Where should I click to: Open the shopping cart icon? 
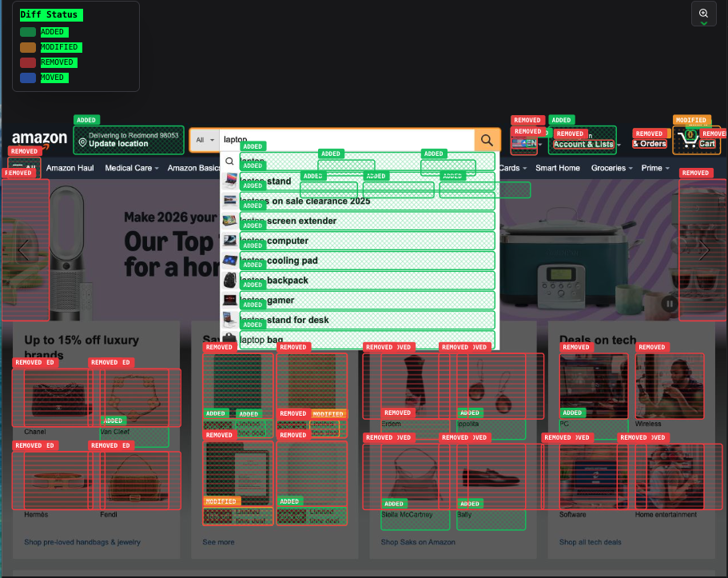pyautogui.click(x=686, y=141)
